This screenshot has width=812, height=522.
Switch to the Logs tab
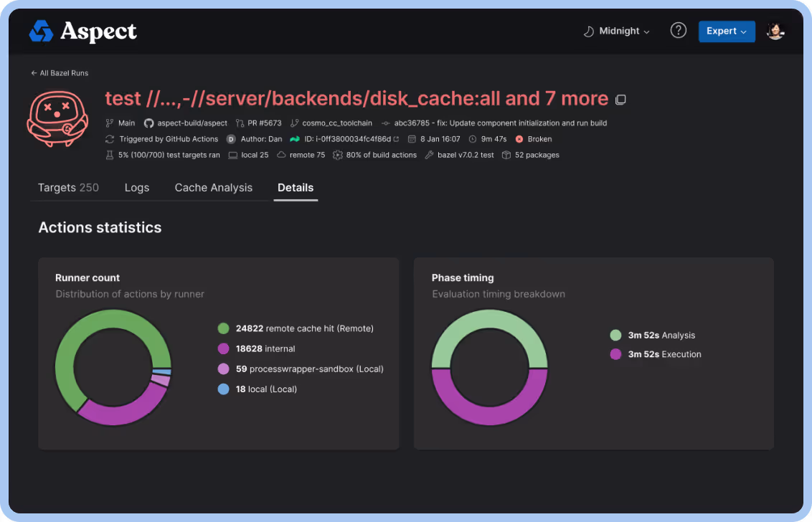click(137, 188)
